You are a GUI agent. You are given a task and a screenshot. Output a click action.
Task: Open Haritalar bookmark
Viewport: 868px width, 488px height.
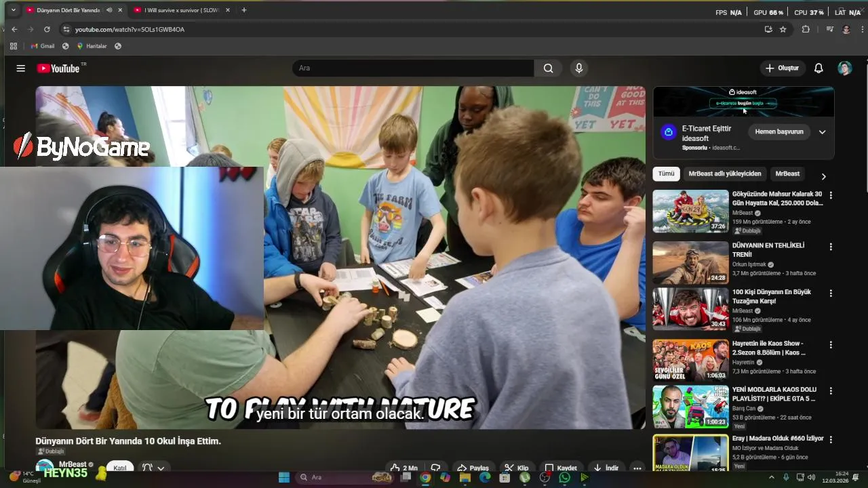[92, 46]
